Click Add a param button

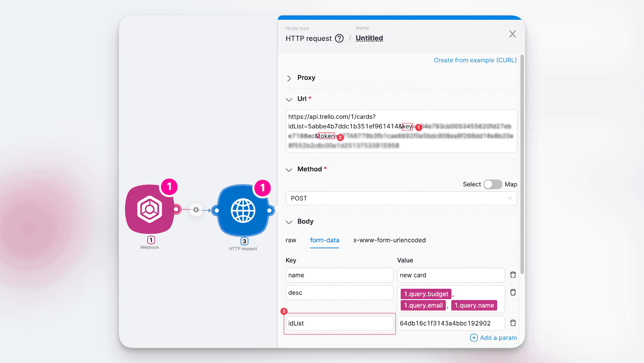[x=493, y=338]
